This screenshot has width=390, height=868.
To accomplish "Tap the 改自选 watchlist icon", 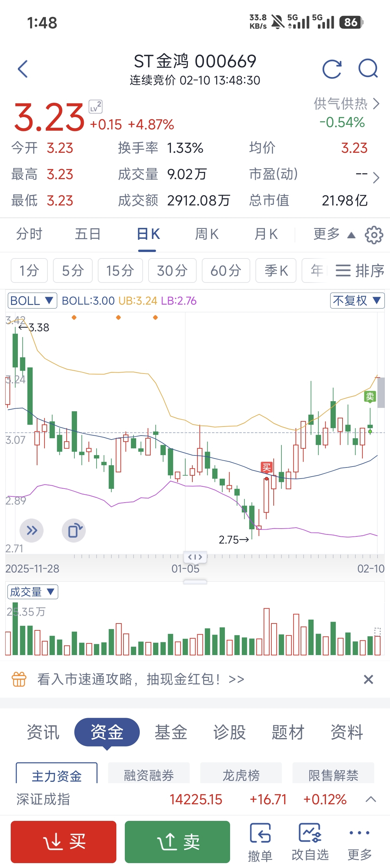I will coord(310,841).
